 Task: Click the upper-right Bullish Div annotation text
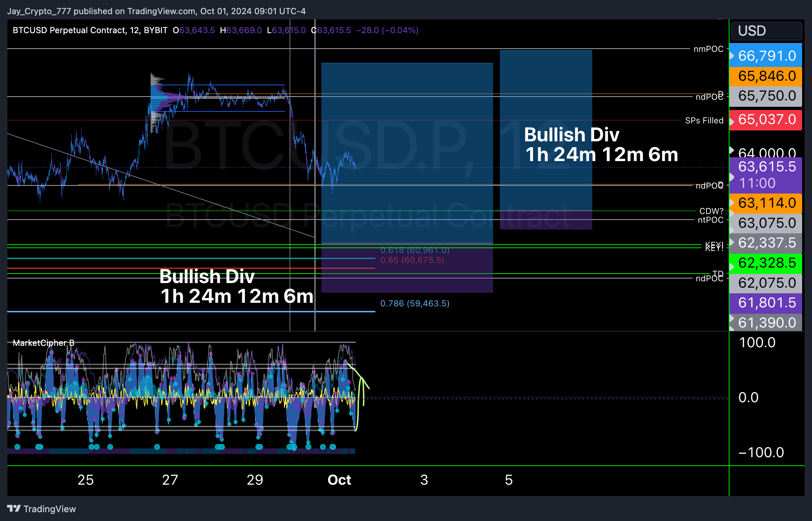601,144
